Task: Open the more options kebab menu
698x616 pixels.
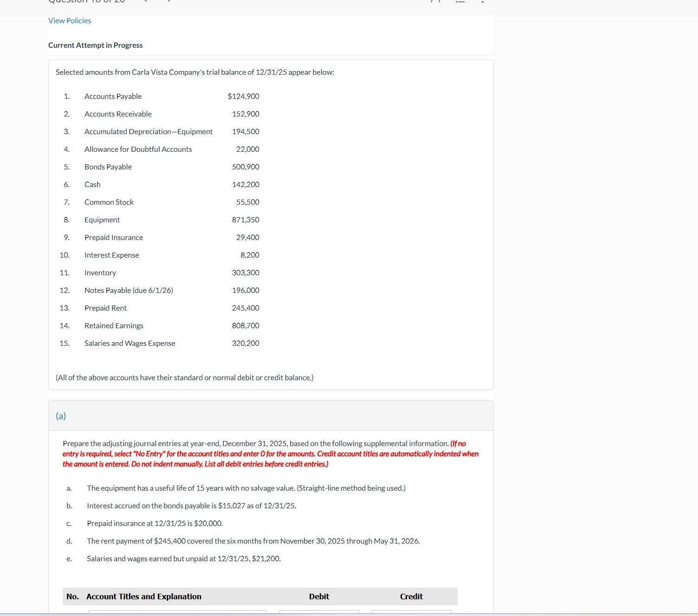Action: [x=483, y=2]
